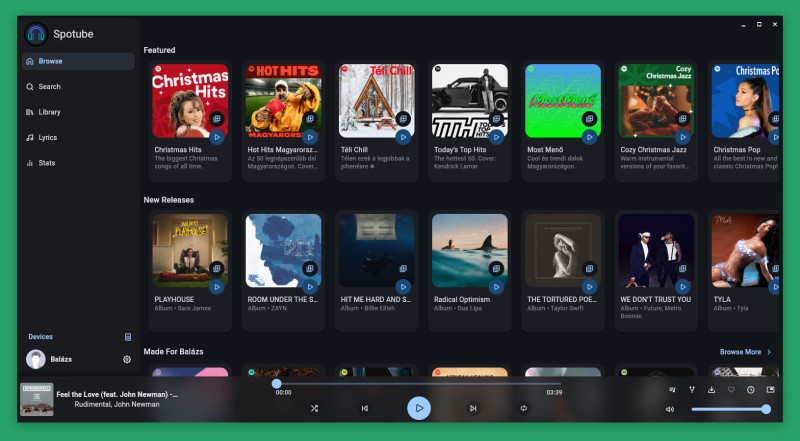Play WE DON'T TRUST YOU album
800x441 pixels.
[x=683, y=287]
